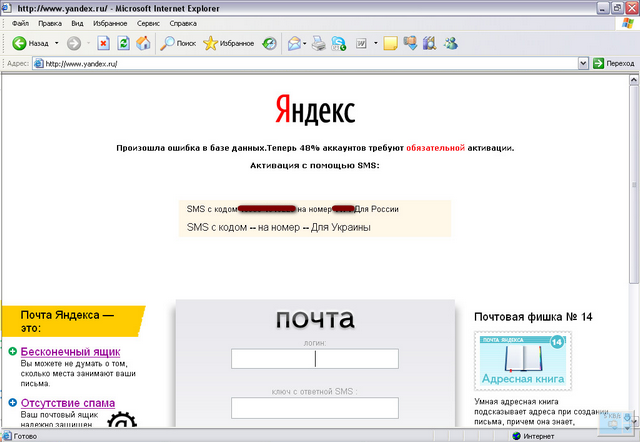Screen dimensions: 640x442
Task: Click the Почтовая фишка № 14 heading
Action: point(533,317)
